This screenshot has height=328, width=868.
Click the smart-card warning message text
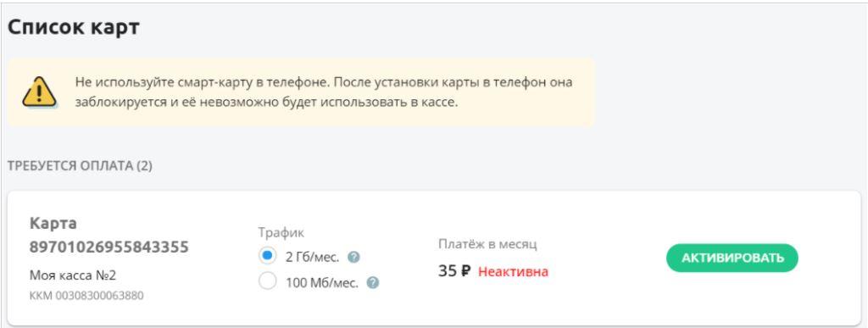[x=324, y=92]
